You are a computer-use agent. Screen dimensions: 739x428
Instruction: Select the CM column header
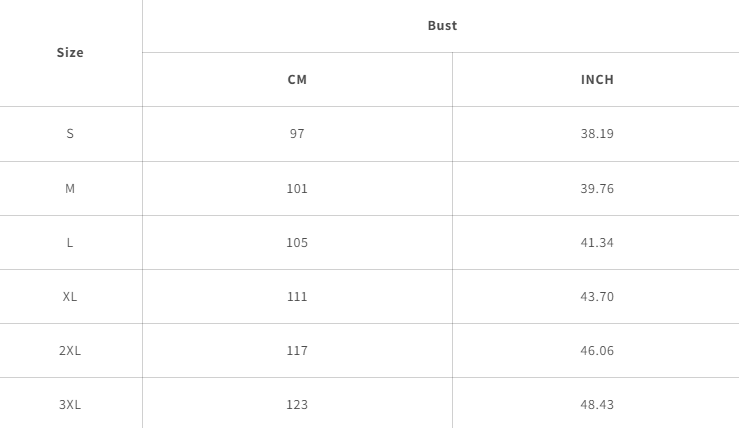point(297,80)
